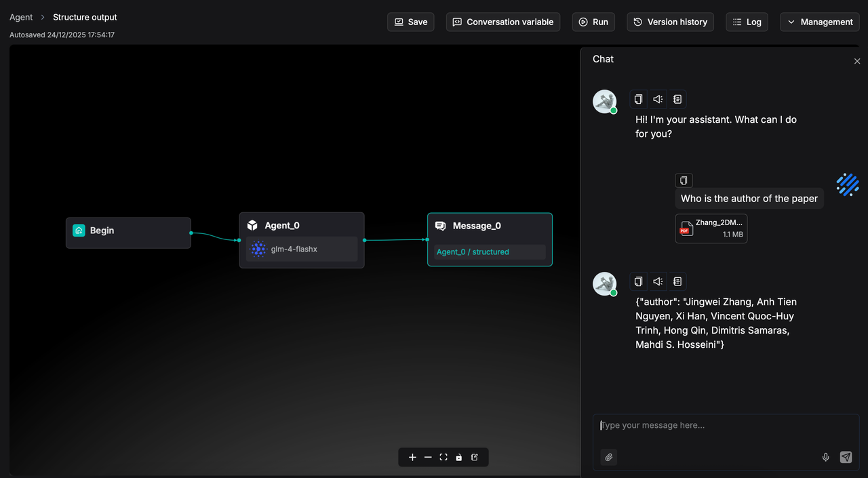The height and width of the screenshot is (478, 868).
Task: Zoom out on the canvas
Action: 428,457
